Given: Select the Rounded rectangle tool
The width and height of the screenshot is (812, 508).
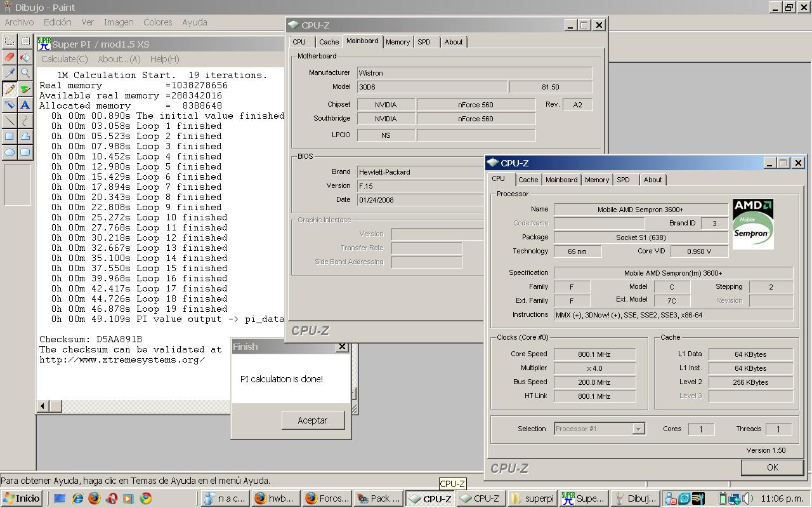Looking at the screenshot, I should coord(25,152).
